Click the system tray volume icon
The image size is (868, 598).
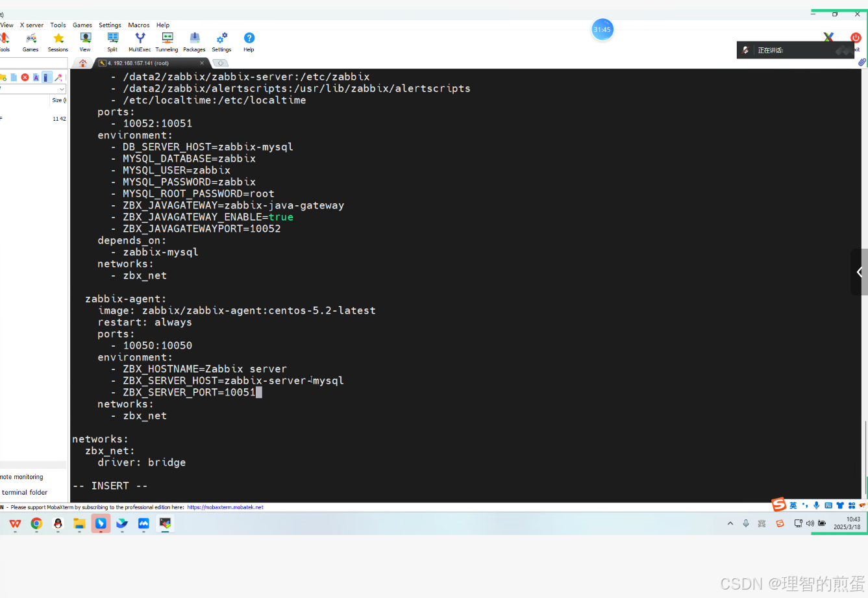pos(810,523)
